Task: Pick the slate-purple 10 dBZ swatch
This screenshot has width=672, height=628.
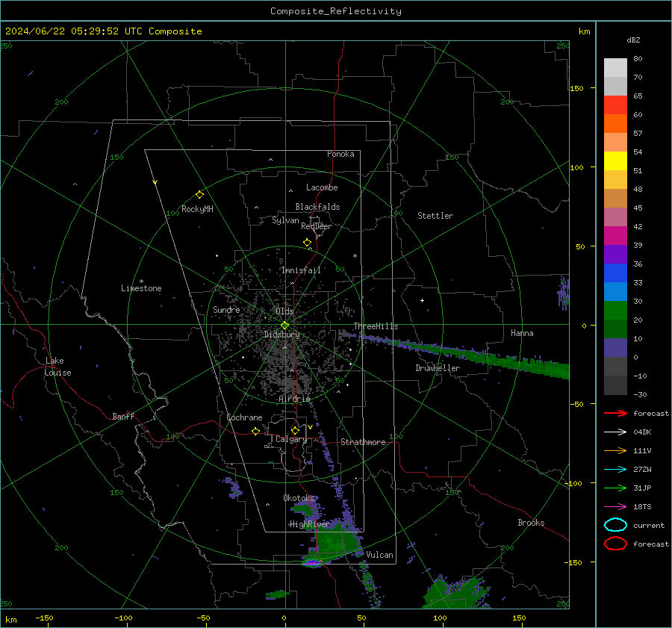Action: (615, 348)
